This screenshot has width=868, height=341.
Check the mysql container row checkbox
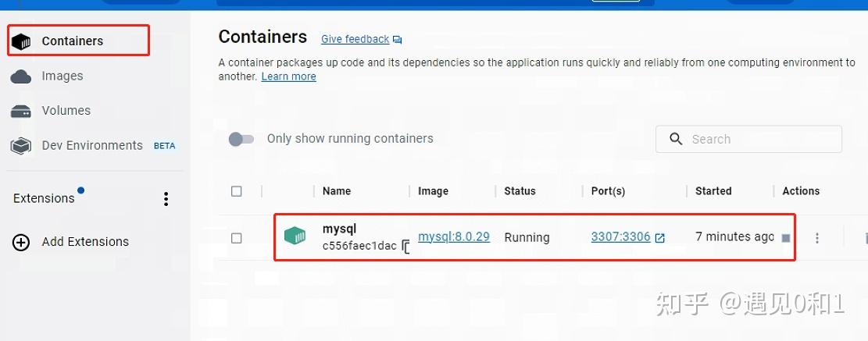pos(237,238)
